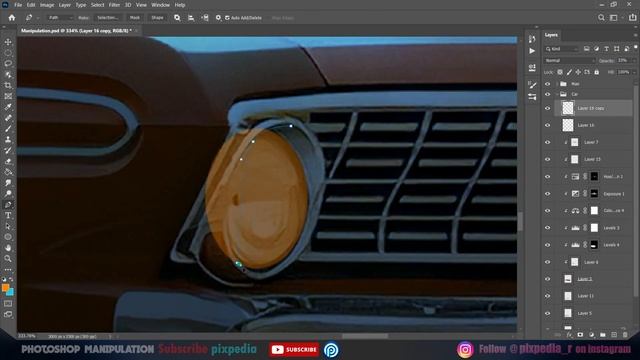Select the Brush tool
Image resolution: width=640 pixels, height=360 pixels.
[8, 129]
